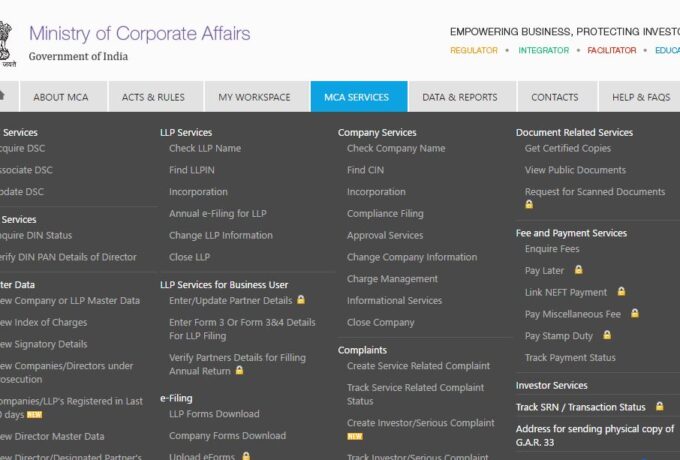Go to Get Certified Copies

click(x=567, y=149)
